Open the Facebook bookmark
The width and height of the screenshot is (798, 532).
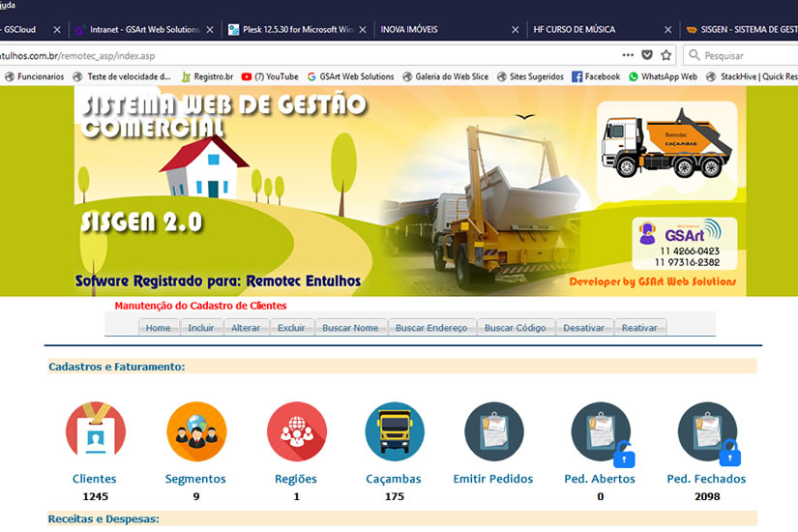[596, 76]
